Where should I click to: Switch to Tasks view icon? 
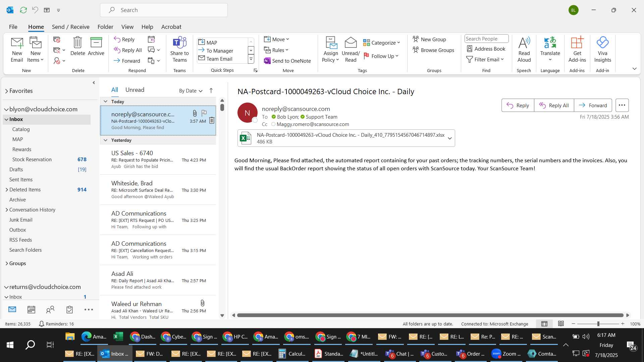point(69,309)
